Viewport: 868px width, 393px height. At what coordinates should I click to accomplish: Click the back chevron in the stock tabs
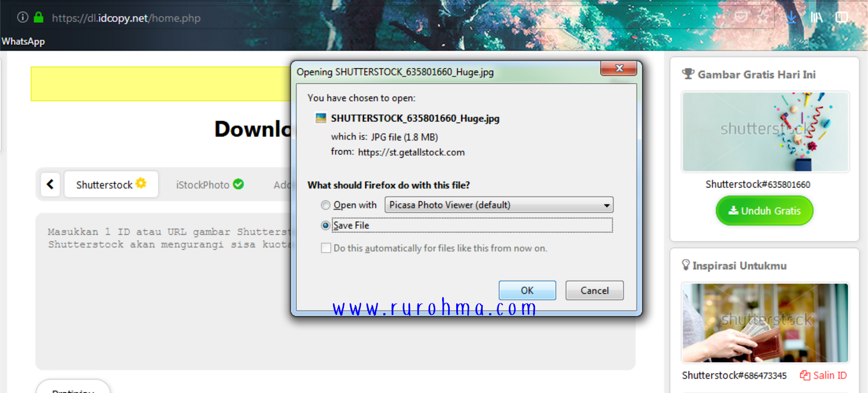50,184
